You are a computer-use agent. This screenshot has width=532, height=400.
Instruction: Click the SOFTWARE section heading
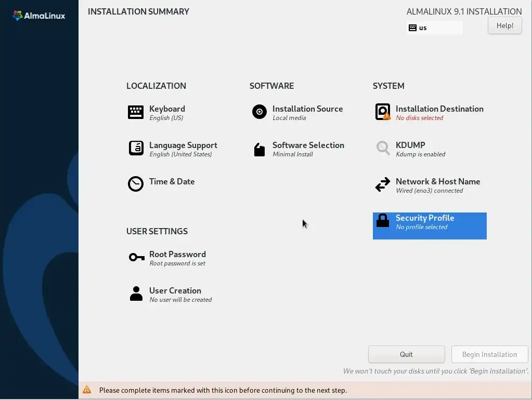point(272,86)
